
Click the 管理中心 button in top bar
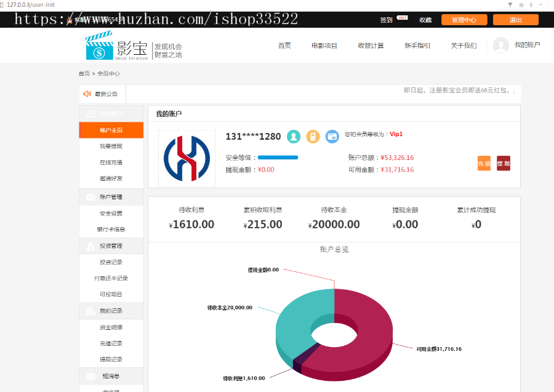pyautogui.click(x=464, y=19)
